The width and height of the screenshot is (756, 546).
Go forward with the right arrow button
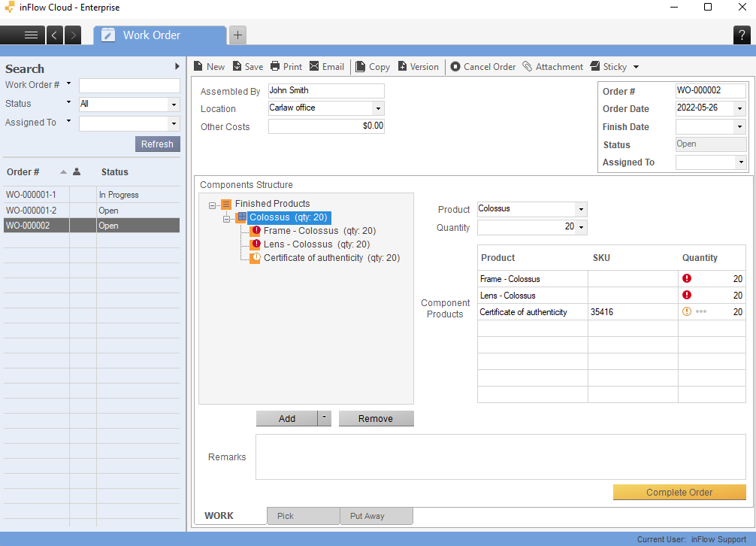tap(73, 35)
